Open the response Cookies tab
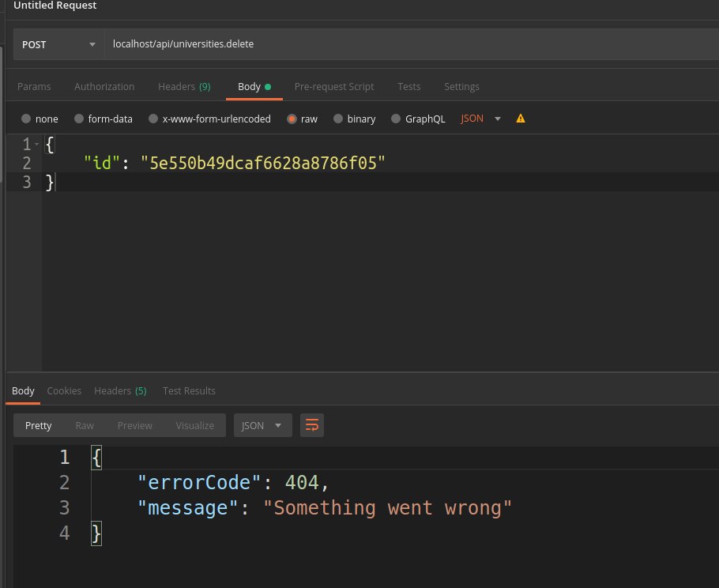The width and height of the screenshot is (719, 588). [x=64, y=390]
